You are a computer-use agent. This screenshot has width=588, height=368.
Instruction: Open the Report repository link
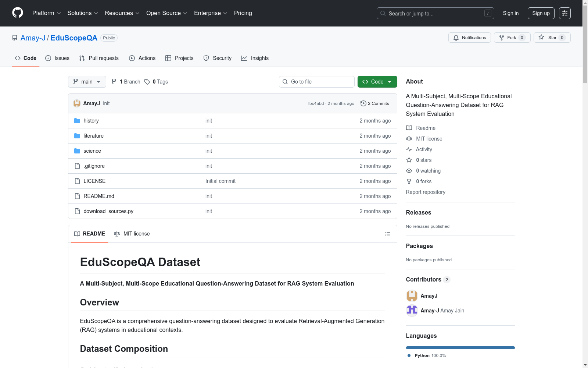pos(426,192)
